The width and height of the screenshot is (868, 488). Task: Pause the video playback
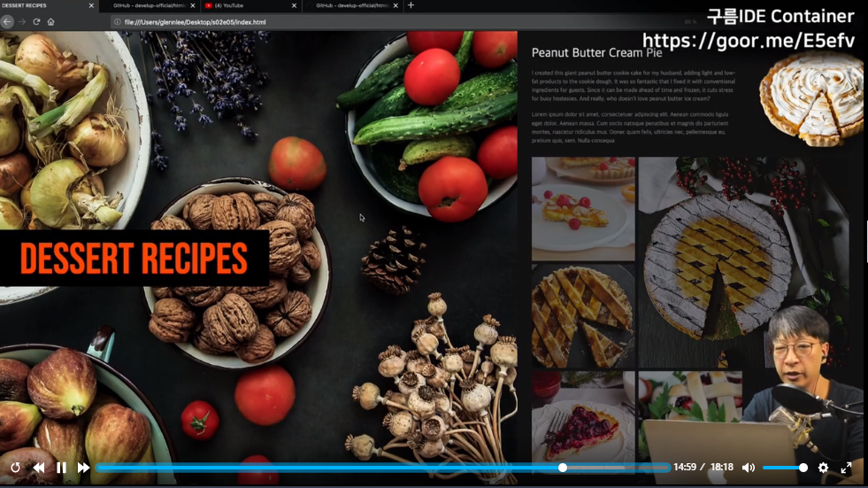point(61,468)
